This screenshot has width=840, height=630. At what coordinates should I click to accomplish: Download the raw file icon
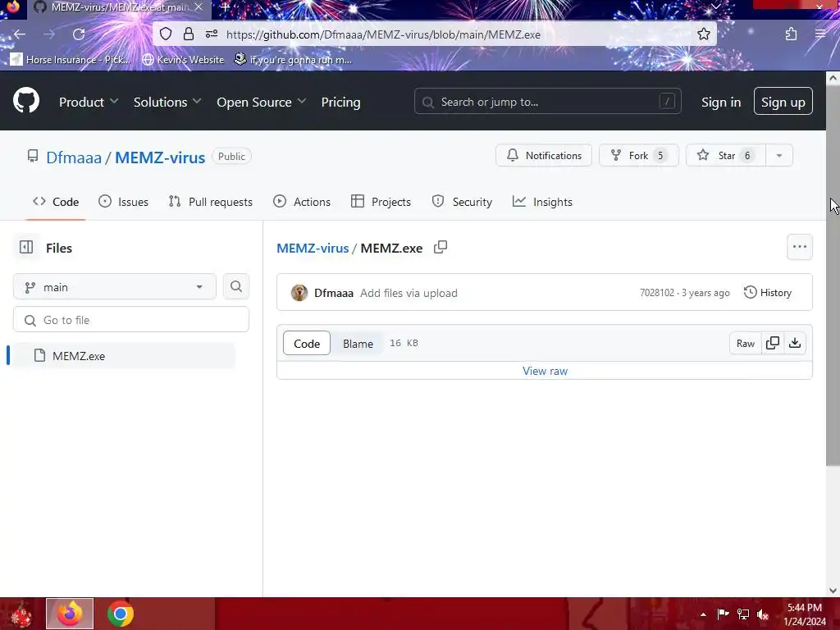(x=795, y=343)
